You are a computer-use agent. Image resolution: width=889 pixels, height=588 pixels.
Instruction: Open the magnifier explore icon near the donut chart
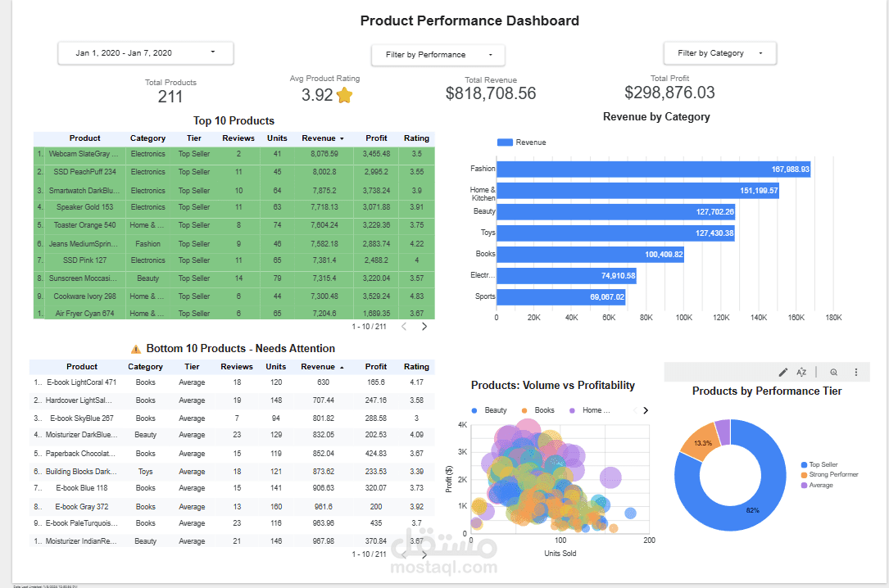[x=833, y=372]
